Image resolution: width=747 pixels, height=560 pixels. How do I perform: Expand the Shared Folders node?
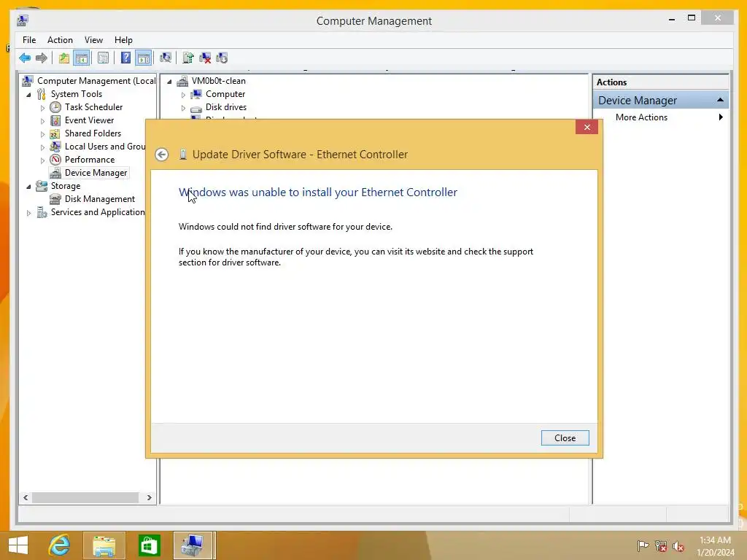click(x=42, y=134)
